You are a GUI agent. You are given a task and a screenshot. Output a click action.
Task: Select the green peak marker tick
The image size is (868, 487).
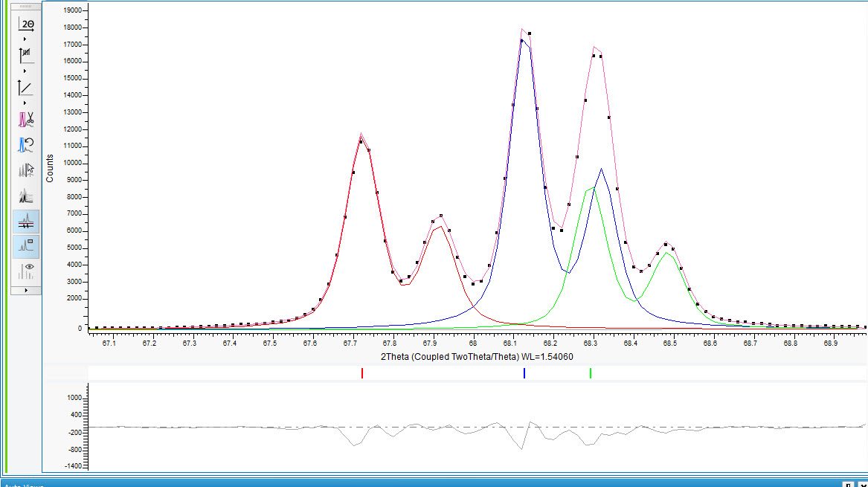(x=591, y=373)
